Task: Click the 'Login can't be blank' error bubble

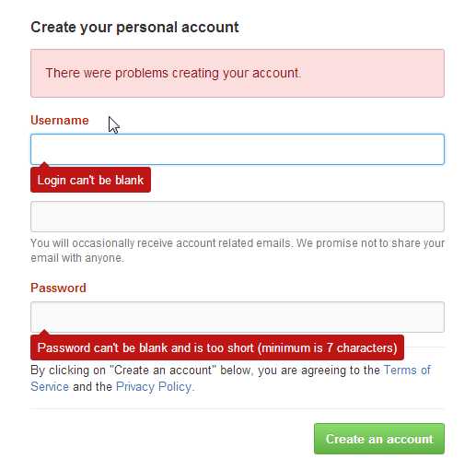Action: pyautogui.click(x=90, y=180)
